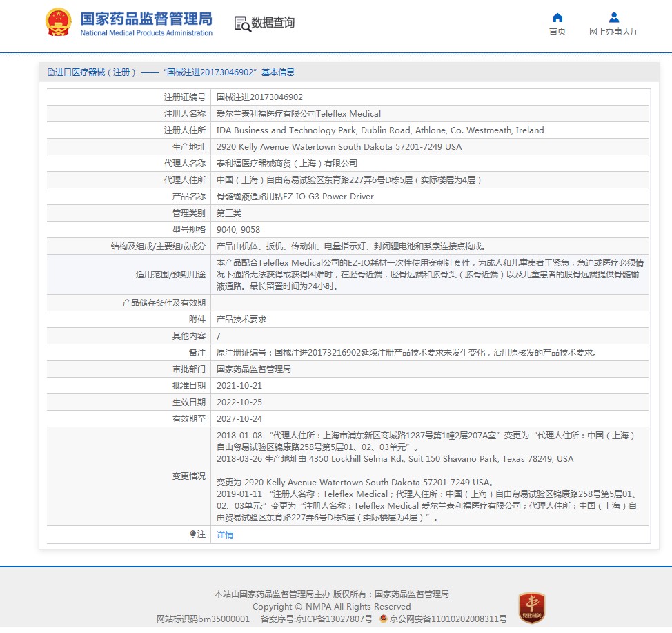The width and height of the screenshot is (672, 633).
Task: Select the 9040, 9058 model value
Action: click(238, 230)
